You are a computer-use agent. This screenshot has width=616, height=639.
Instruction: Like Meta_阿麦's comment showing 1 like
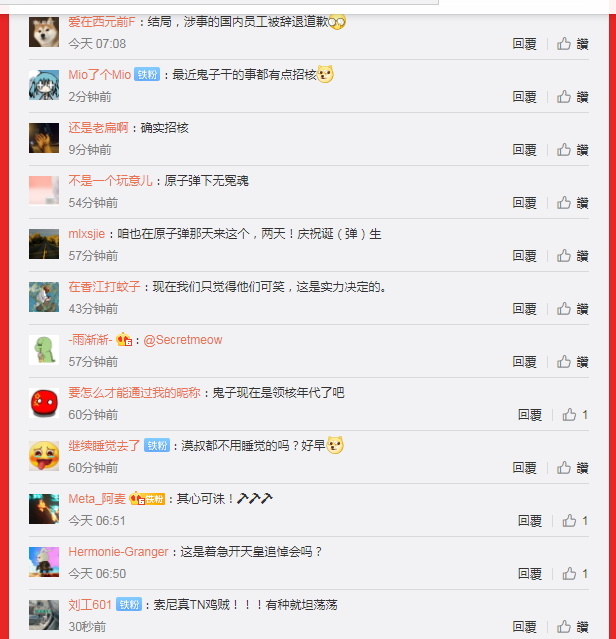tap(575, 520)
